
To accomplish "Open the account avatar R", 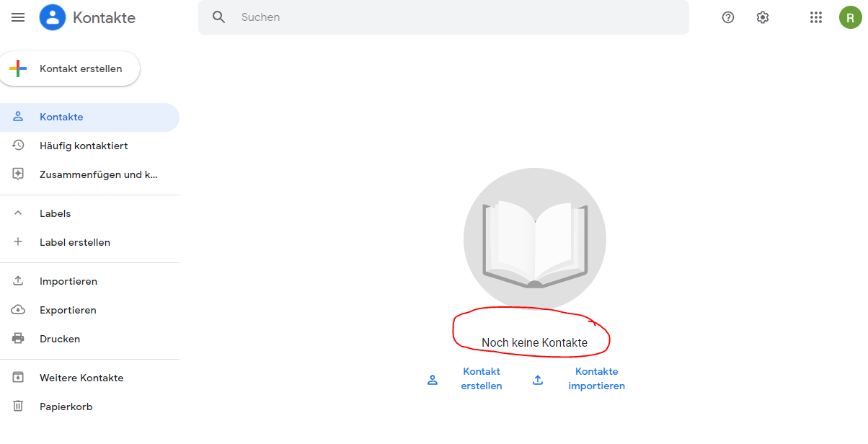I will tap(851, 17).
